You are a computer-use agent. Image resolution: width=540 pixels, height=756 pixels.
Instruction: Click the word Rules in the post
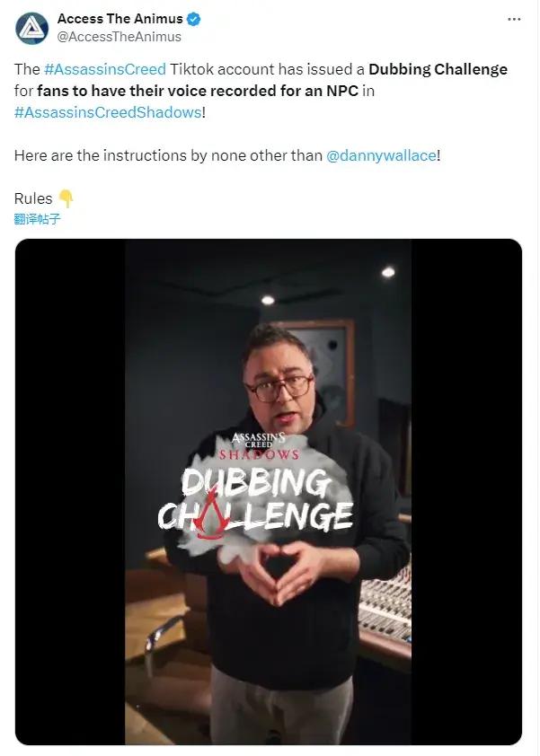[x=33, y=198]
